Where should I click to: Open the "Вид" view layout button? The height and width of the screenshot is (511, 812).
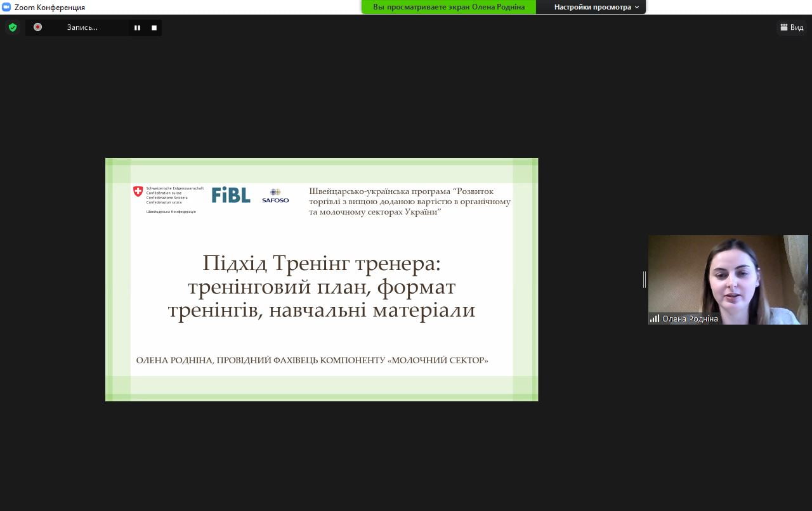click(x=792, y=27)
